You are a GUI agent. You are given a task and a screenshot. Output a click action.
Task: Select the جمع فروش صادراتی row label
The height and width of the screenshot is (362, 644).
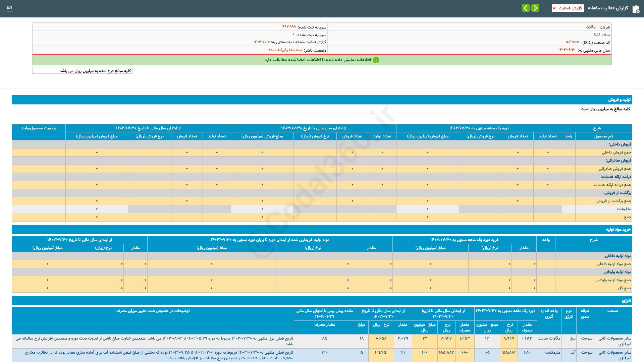click(x=615, y=169)
